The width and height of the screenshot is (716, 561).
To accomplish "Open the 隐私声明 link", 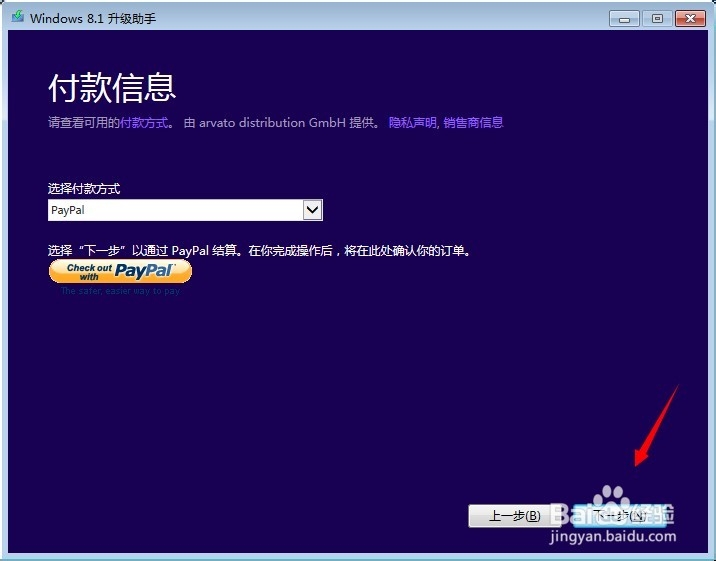I will (x=413, y=122).
